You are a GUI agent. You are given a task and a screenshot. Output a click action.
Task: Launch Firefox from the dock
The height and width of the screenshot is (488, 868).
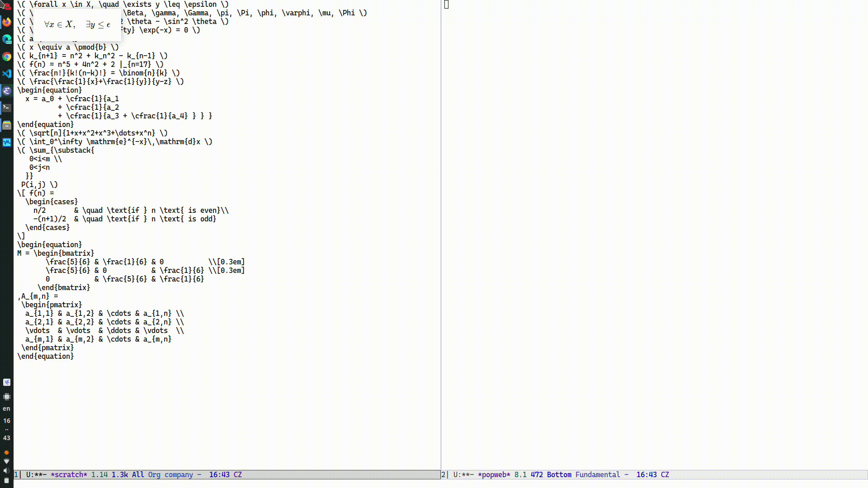pyautogui.click(x=7, y=22)
